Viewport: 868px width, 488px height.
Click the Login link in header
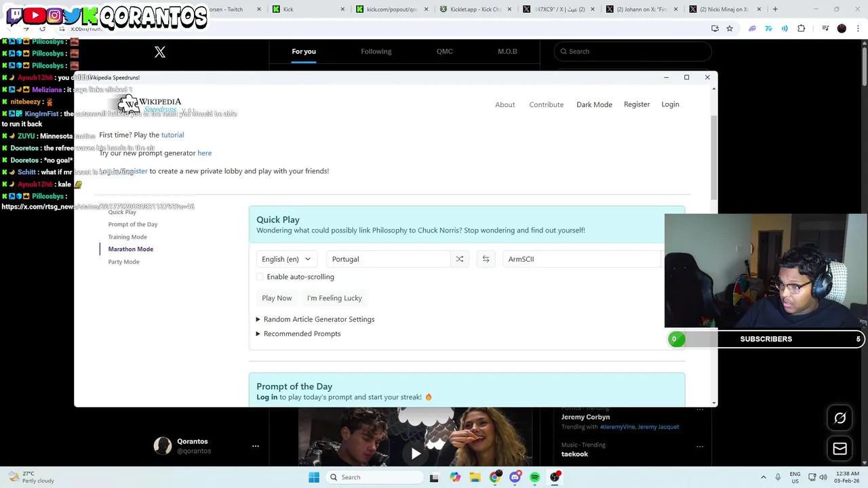tap(670, 104)
